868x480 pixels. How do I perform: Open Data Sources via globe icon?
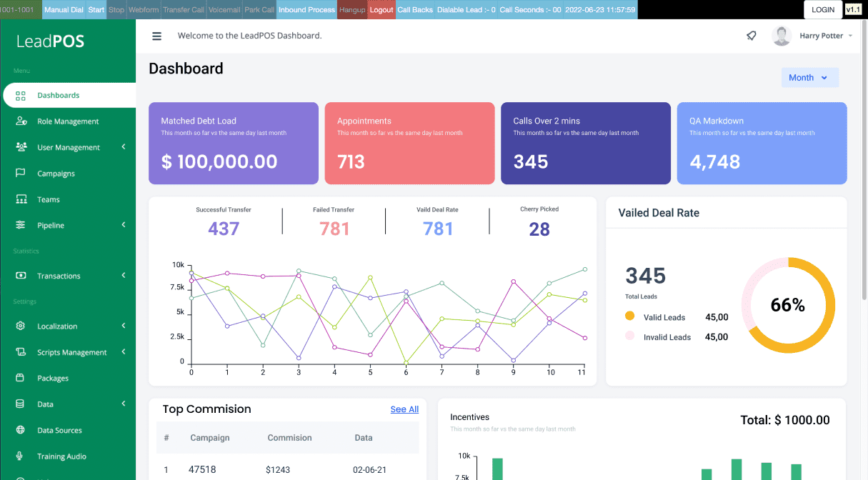(x=21, y=430)
